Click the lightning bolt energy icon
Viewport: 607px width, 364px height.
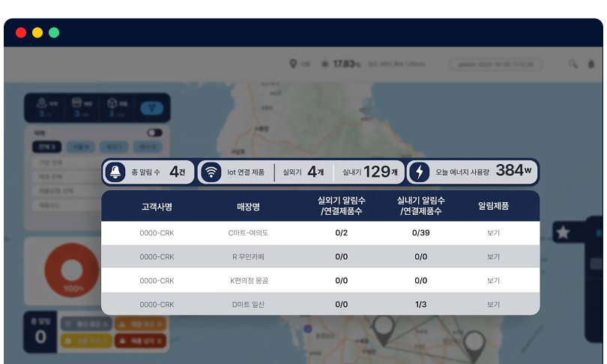(x=419, y=172)
